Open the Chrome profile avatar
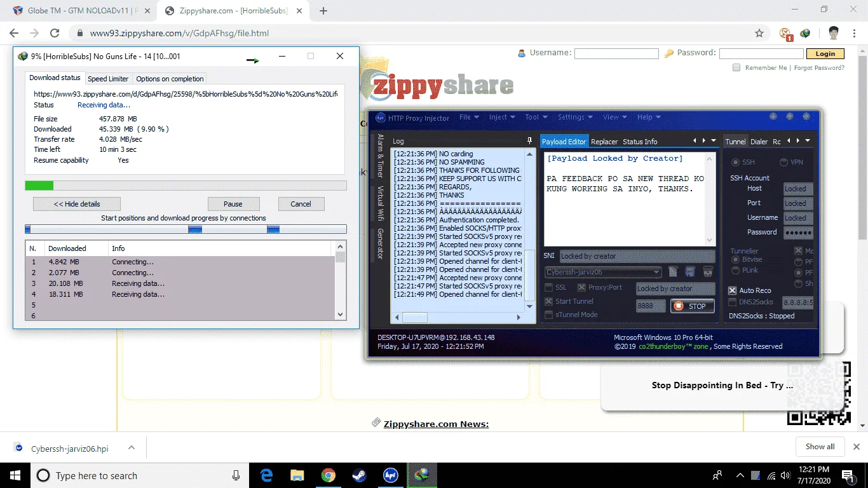This screenshot has height=488, width=868. point(833,33)
